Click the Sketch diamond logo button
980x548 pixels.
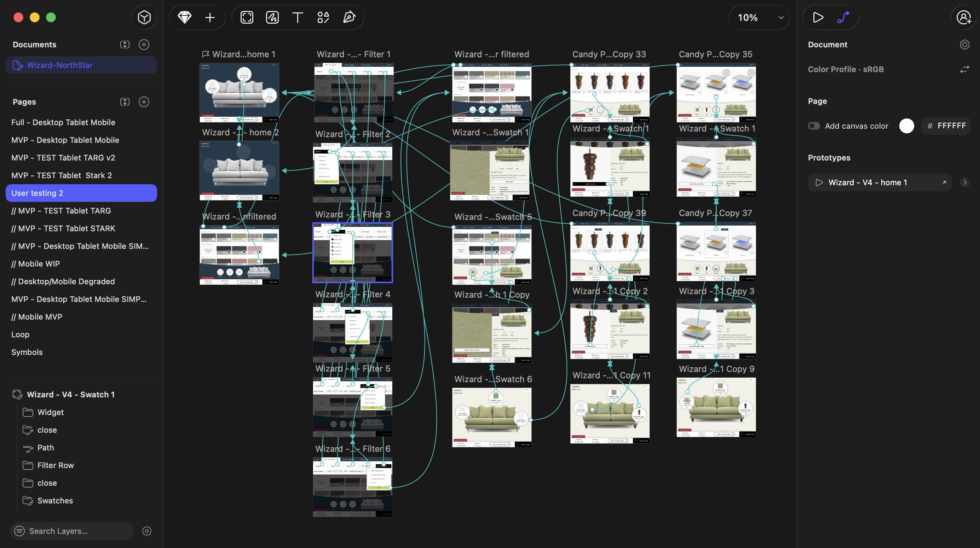pyautogui.click(x=185, y=17)
